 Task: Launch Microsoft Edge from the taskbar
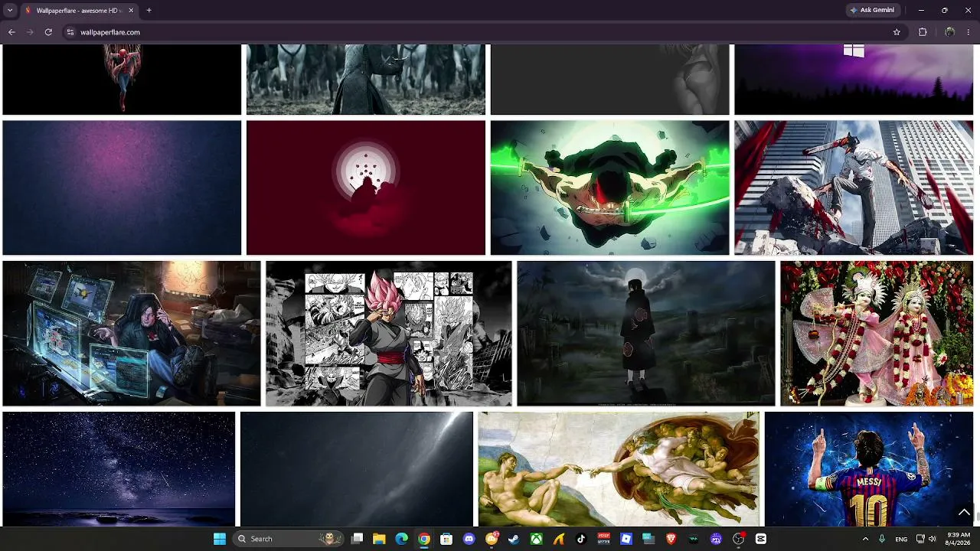pos(401,539)
